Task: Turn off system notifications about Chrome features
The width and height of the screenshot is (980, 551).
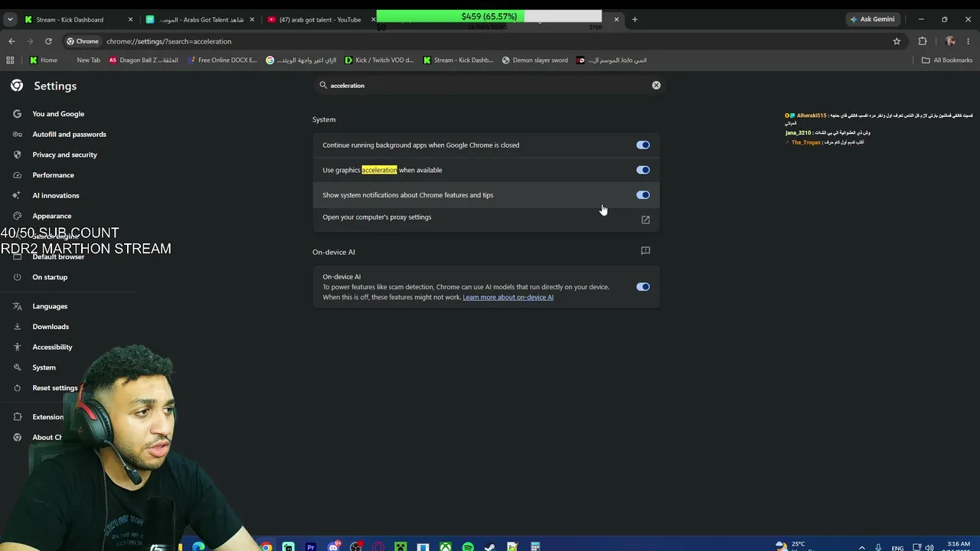Action: coord(643,195)
